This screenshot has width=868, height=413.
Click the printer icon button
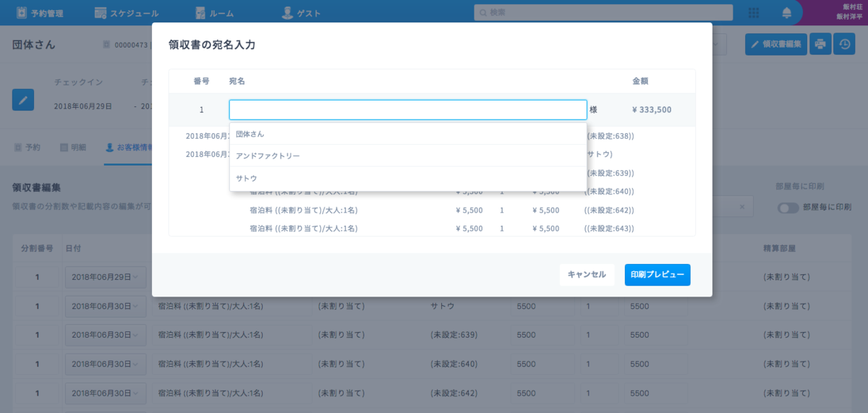tap(820, 44)
